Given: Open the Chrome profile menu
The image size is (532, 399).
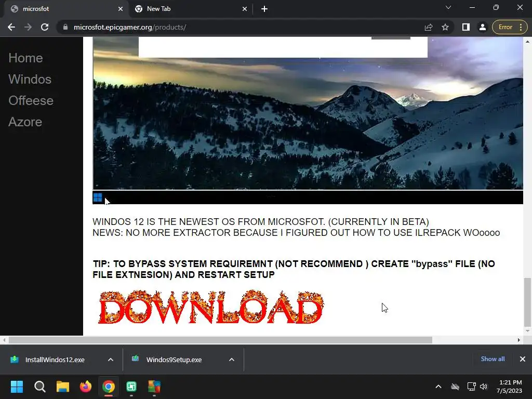Looking at the screenshot, I should click(483, 27).
